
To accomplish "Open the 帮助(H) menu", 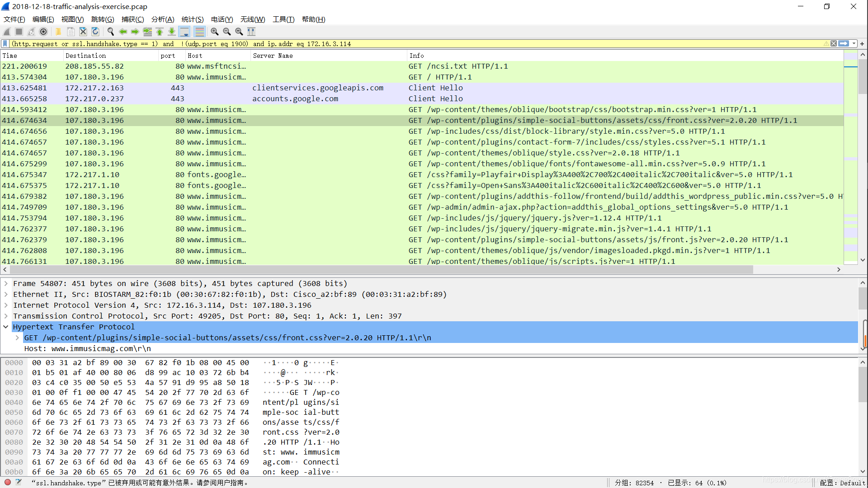I will (x=313, y=19).
